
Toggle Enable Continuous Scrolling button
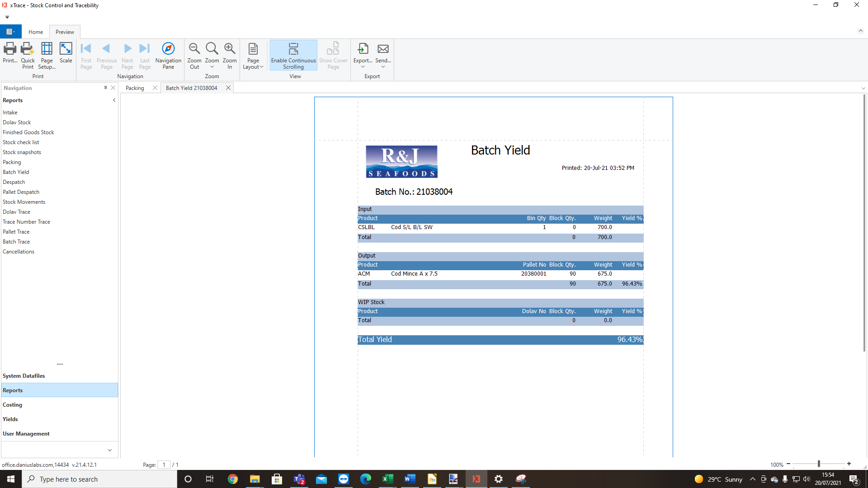pos(292,56)
